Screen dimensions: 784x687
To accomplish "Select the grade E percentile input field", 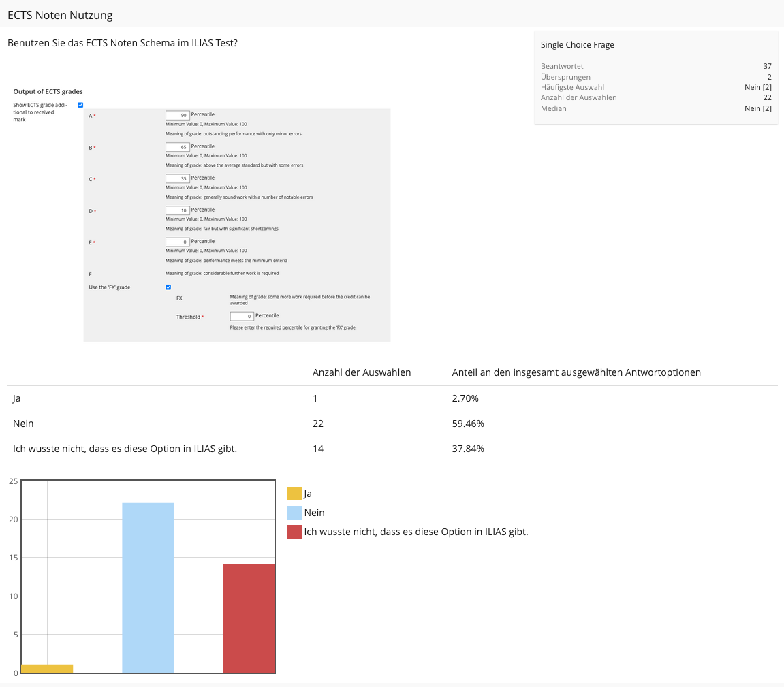I will (177, 242).
